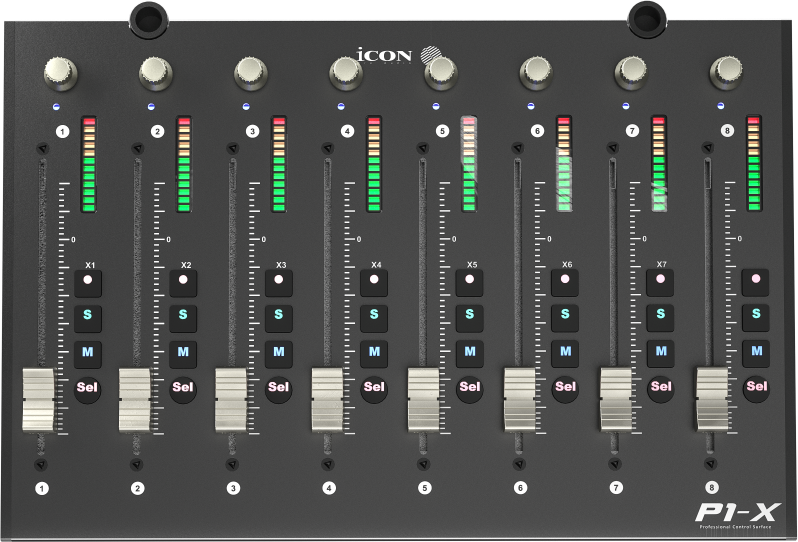The width and height of the screenshot is (798, 542).
Task: Click the record button on channel 8
Action: coord(757,282)
